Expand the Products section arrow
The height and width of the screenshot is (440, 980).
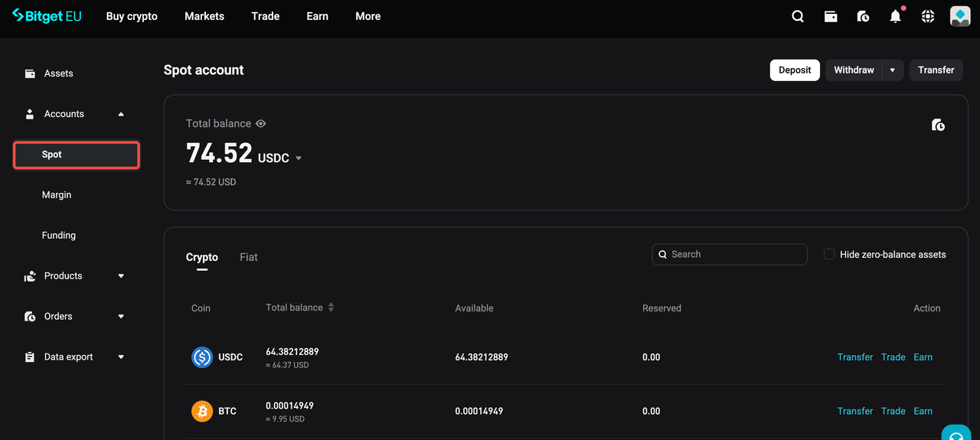click(121, 276)
